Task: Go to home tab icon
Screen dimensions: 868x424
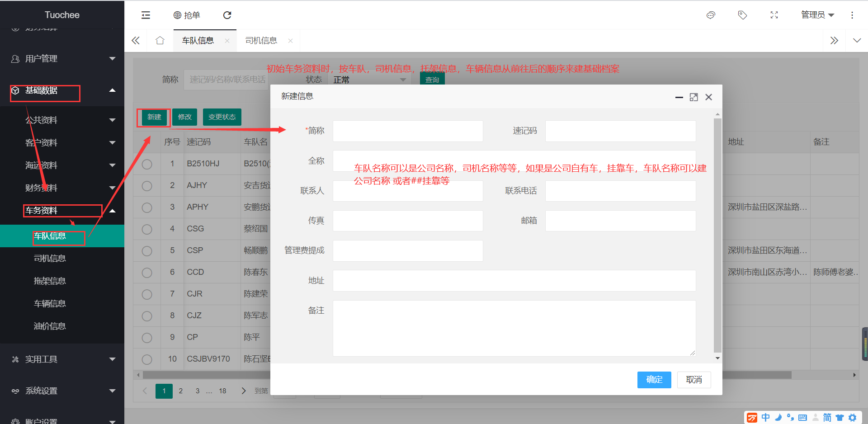Action: 160,41
